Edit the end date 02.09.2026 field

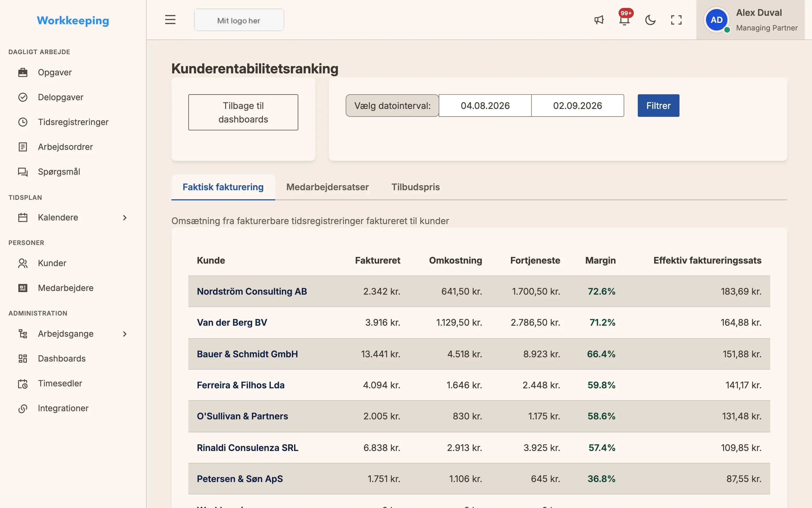tap(577, 106)
